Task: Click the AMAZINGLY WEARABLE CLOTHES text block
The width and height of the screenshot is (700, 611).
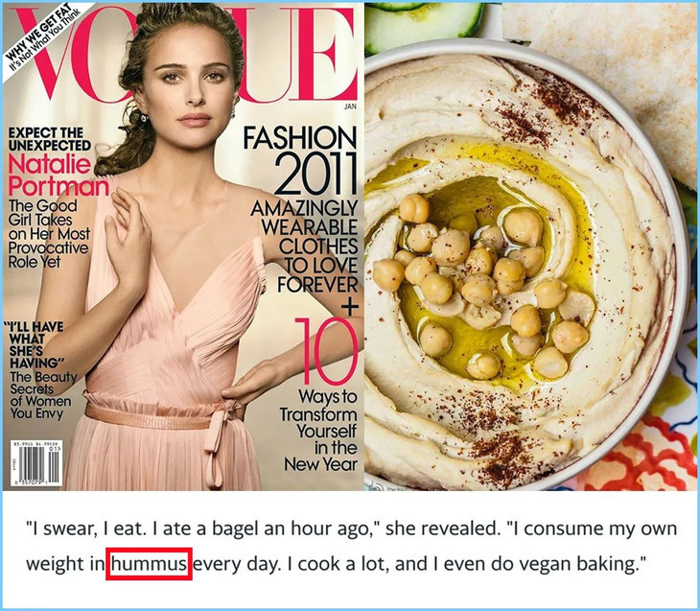Action: click(305, 247)
